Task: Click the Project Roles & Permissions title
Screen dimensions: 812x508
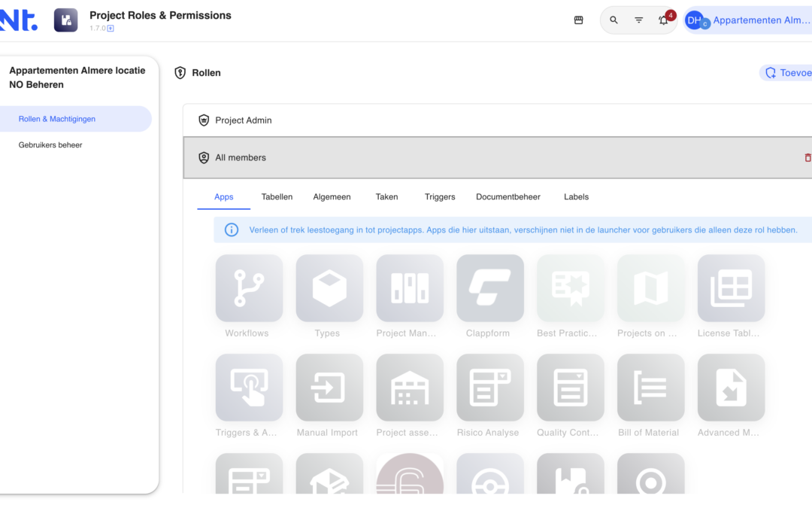Action: pyautogui.click(x=161, y=16)
